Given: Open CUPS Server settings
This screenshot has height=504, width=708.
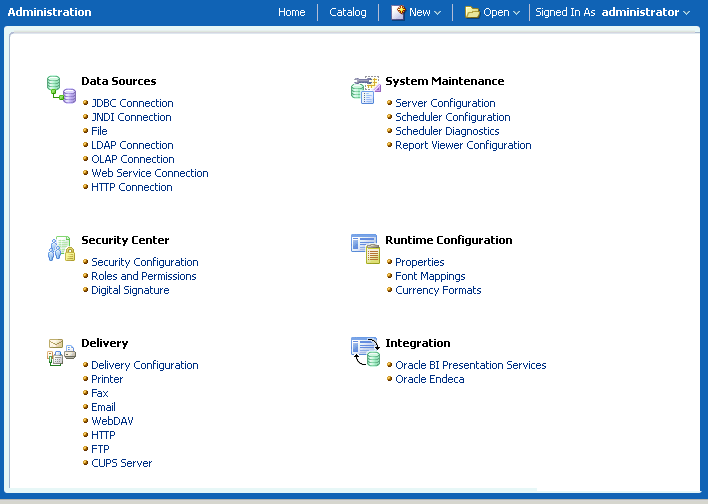Looking at the screenshot, I should [122, 463].
